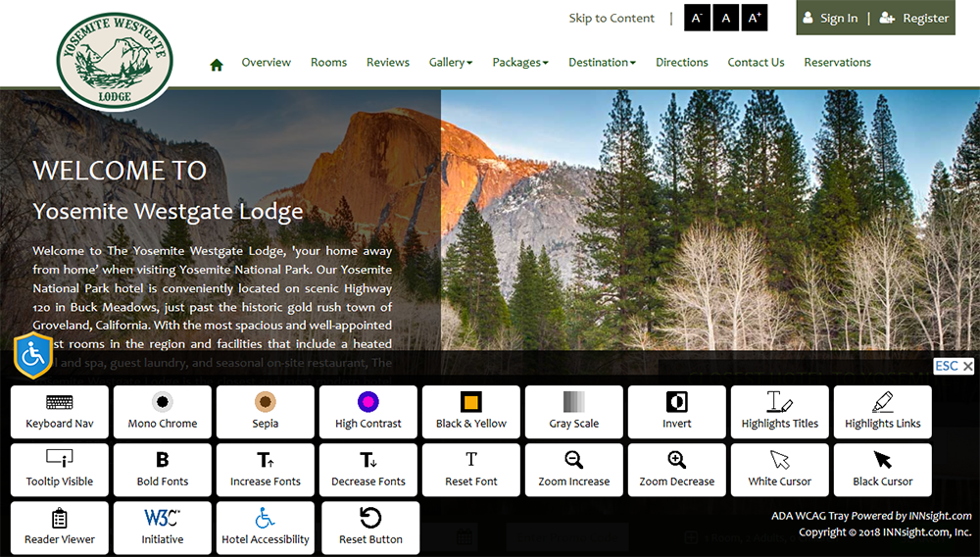980x557 pixels.
Task: Click Skip to Content link
Action: coord(612,18)
